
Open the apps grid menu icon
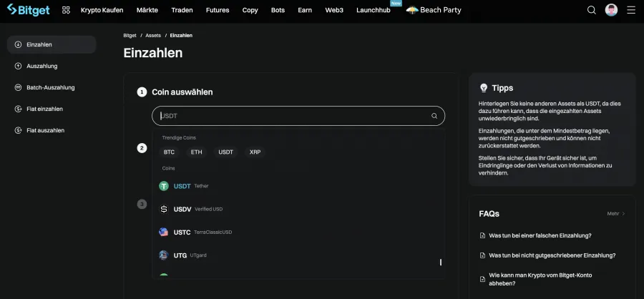[x=66, y=10]
